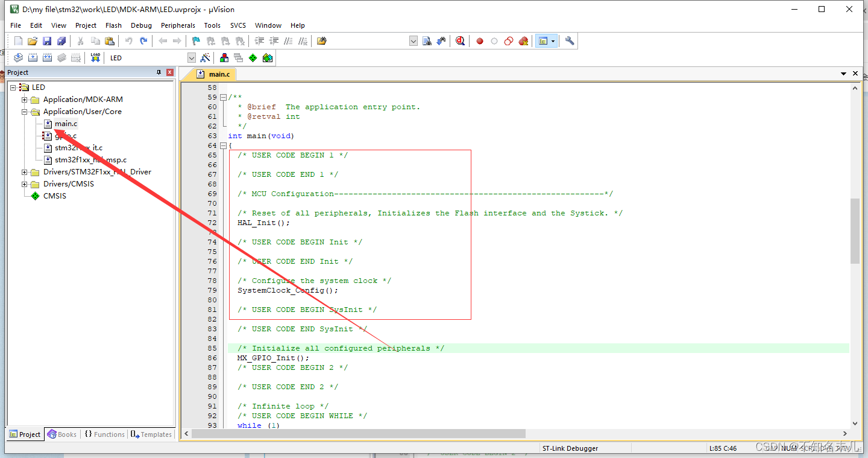Translate the current file

click(18, 58)
